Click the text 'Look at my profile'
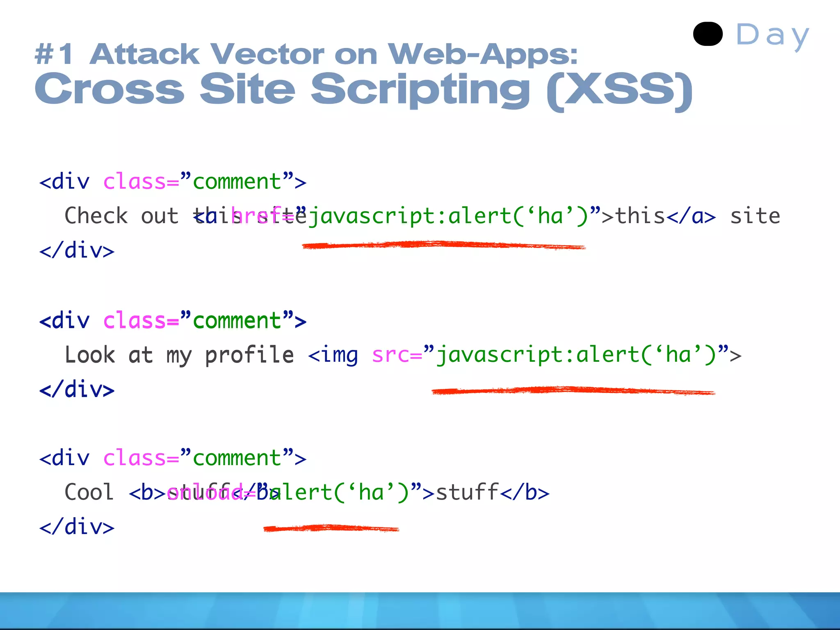The width and height of the screenshot is (840, 630). click(179, 355)
